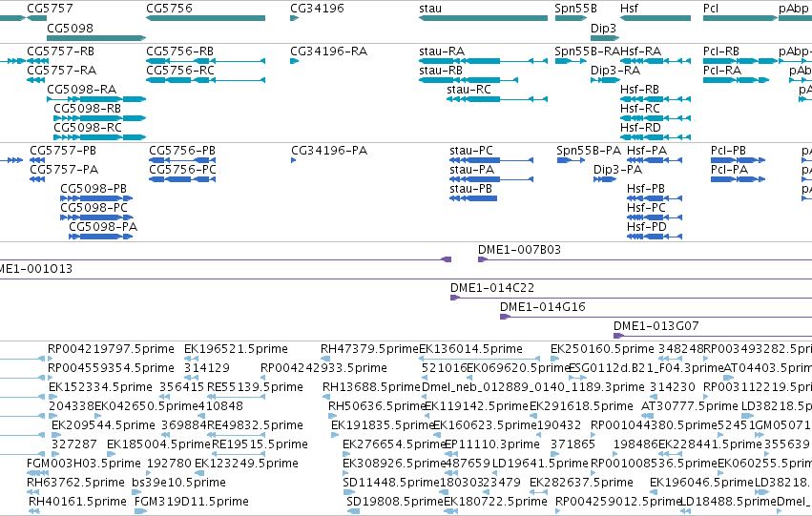
Task: Select BAC clone DME1-014C22
Action: coord(632,298)
